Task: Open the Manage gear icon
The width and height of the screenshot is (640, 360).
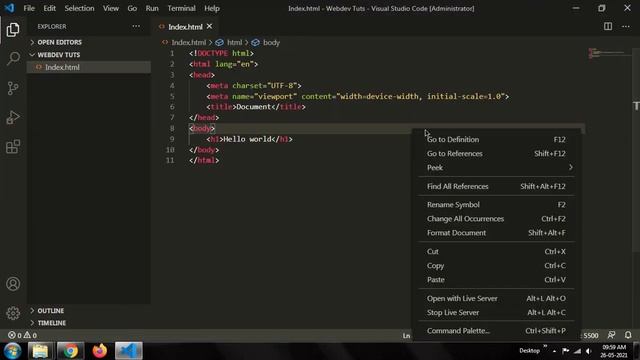Action: click(13, 313)
